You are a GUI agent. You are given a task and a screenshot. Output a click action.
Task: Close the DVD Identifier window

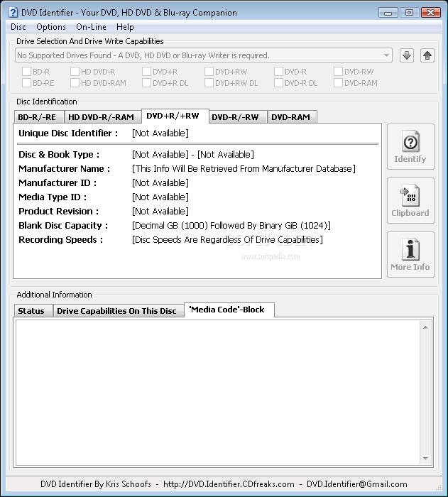click(430, 13)
